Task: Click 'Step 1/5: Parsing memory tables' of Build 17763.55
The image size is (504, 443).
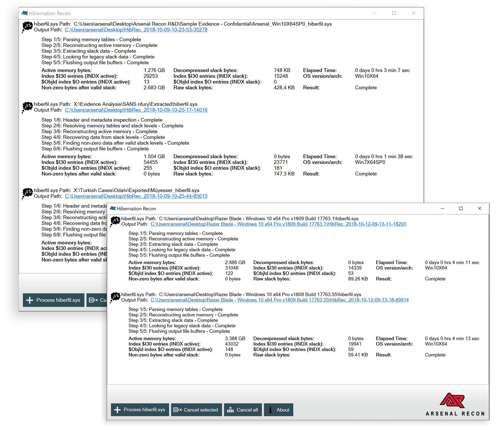Action: pos(175,309)
